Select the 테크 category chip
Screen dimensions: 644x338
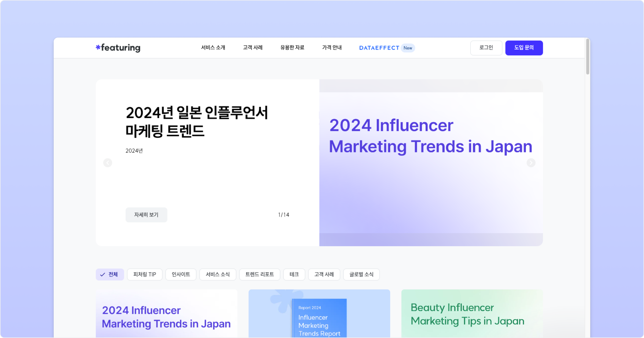tap(294, 274)
